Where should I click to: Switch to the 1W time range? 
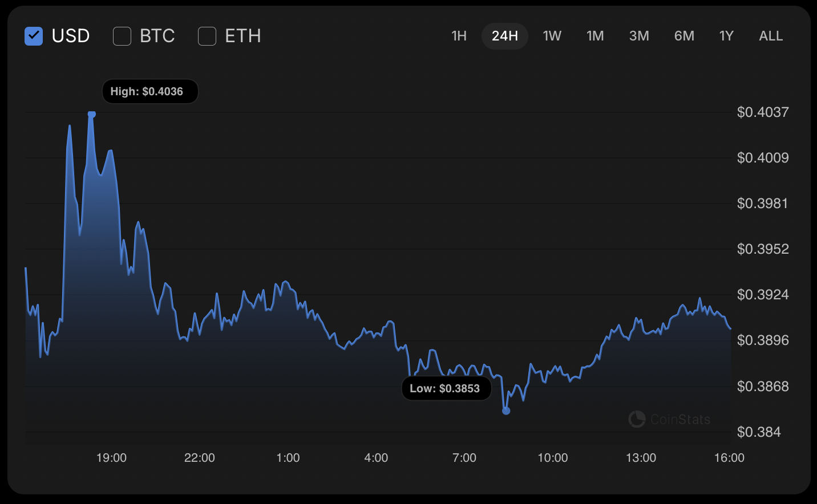click(552, 36)
